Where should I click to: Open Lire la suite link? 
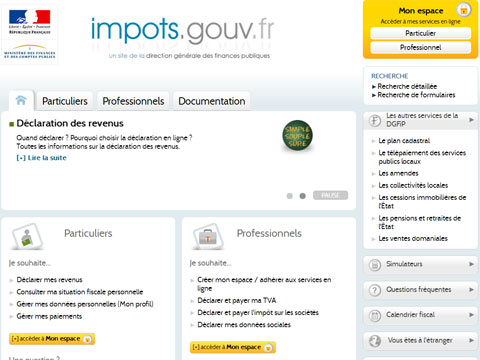pos(42,158)
